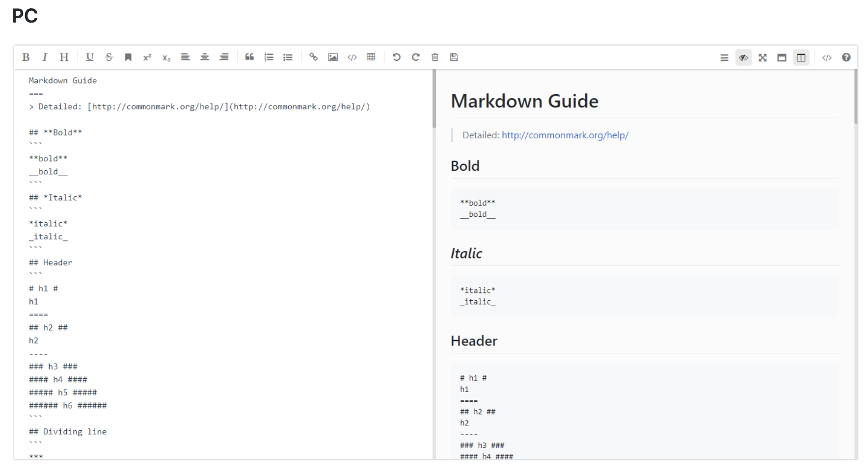The width and height of the screenshot is (868, 470).
Task: Insert an image
Action: point(333,57)
